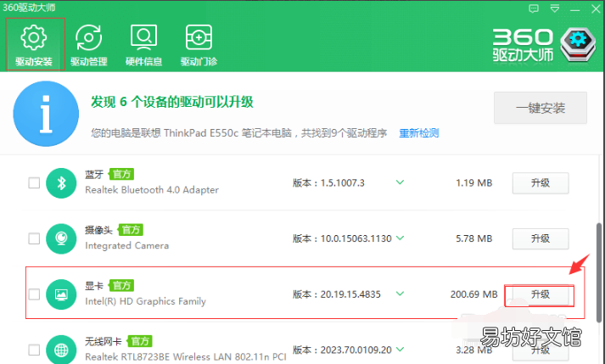Upgrade the Realtek Bluetooth driver

(x=541, y=183)
